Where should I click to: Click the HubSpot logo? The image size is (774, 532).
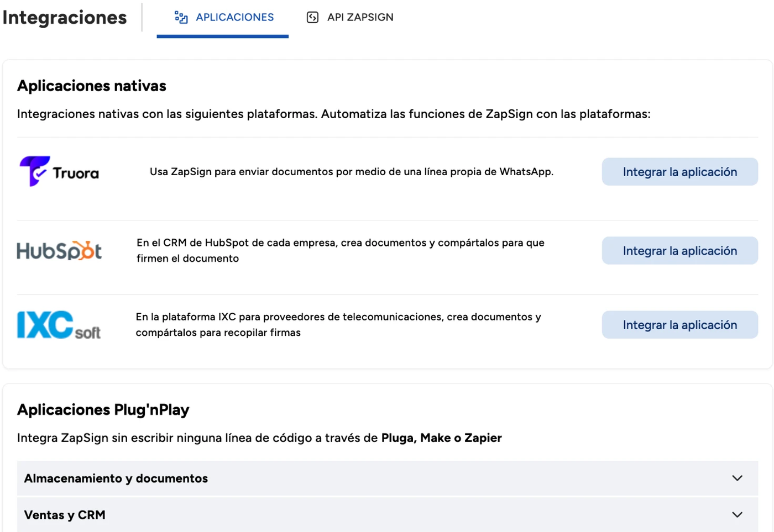tap(59, 251)
